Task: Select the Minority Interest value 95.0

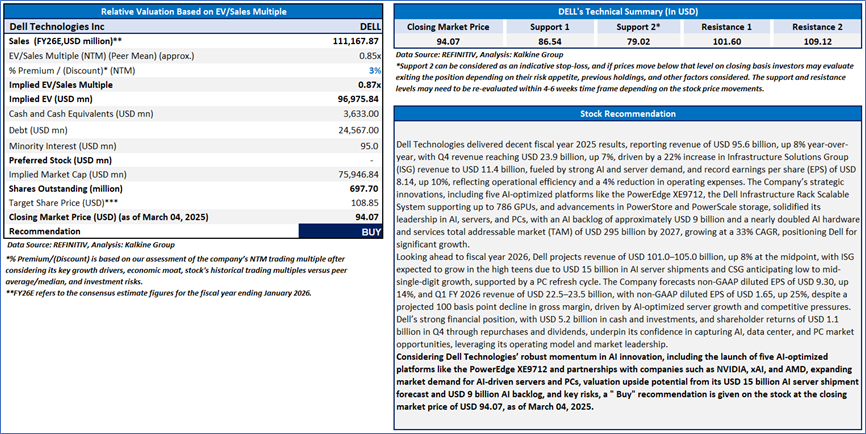Action: click(369, 146)
